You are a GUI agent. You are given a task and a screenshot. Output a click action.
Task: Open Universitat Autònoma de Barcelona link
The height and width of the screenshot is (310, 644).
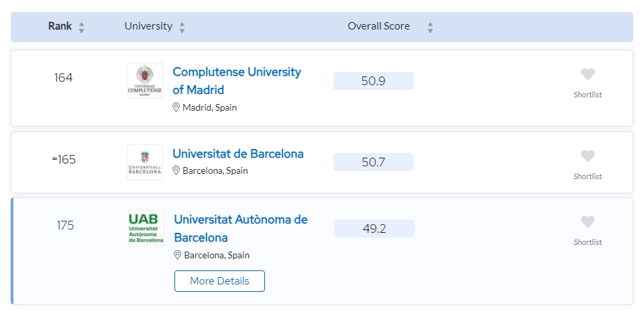point(240,228)
